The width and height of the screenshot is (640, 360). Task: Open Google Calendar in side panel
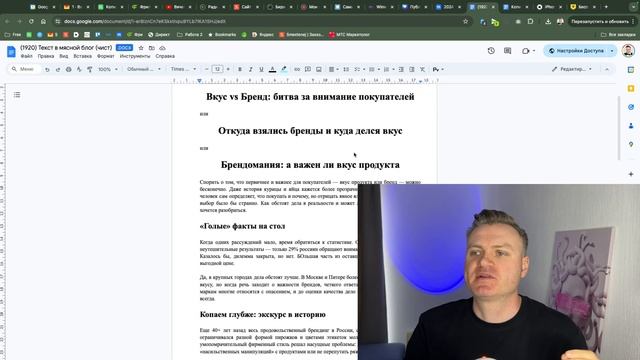631,70
